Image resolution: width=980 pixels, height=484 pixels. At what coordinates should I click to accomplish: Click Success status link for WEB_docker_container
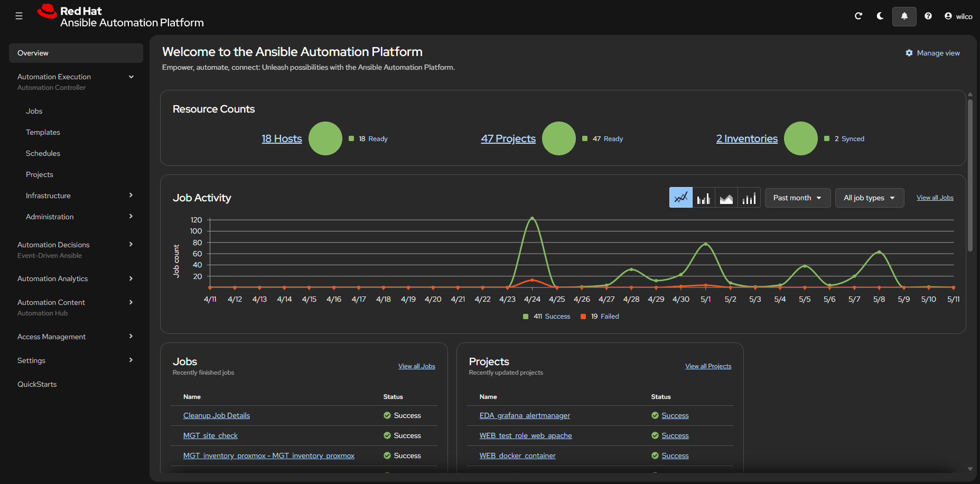point(675,455)
